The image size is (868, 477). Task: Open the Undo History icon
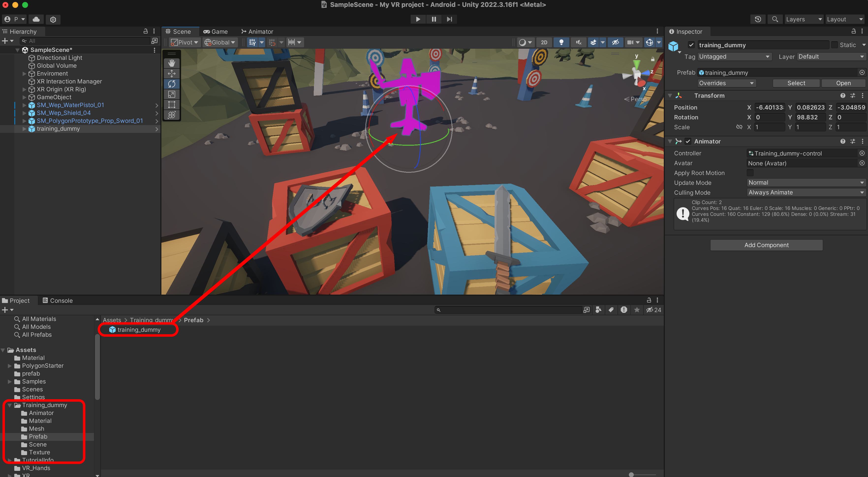click(758, 19)
